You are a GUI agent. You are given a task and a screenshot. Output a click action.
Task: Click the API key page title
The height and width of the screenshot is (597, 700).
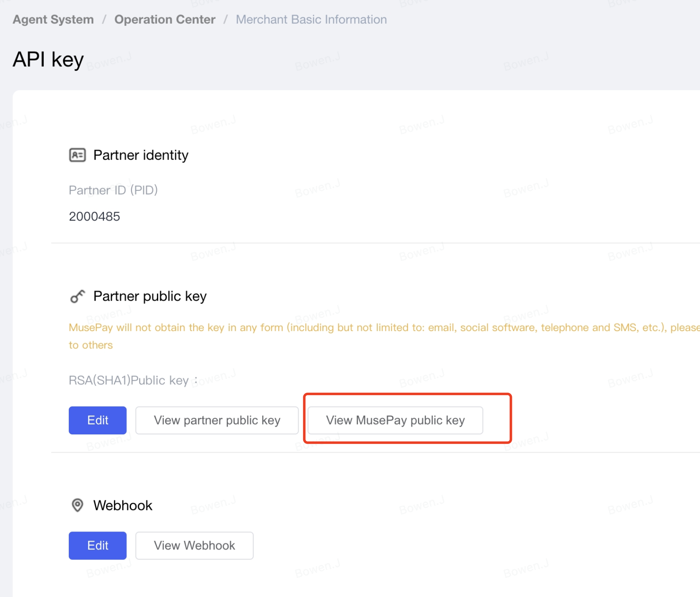point(48,59)
